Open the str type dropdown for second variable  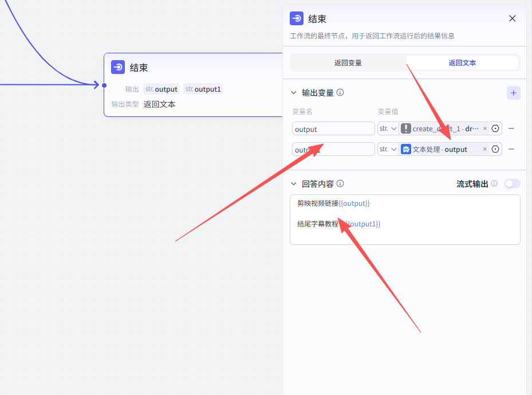tap(388, 149)
